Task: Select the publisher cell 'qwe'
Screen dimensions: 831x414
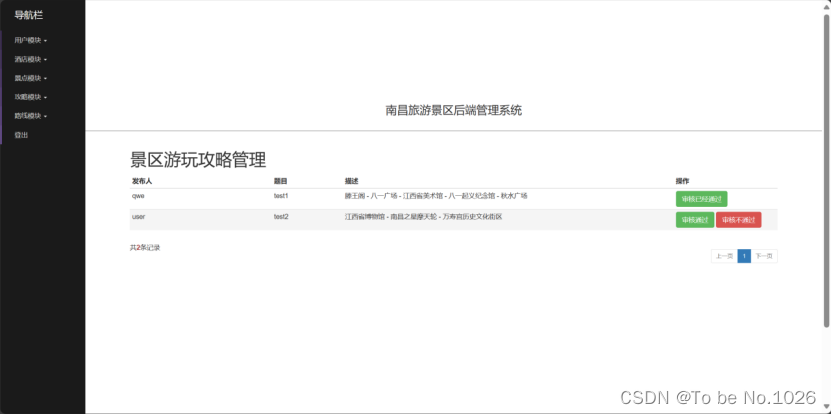Action: 138,196
